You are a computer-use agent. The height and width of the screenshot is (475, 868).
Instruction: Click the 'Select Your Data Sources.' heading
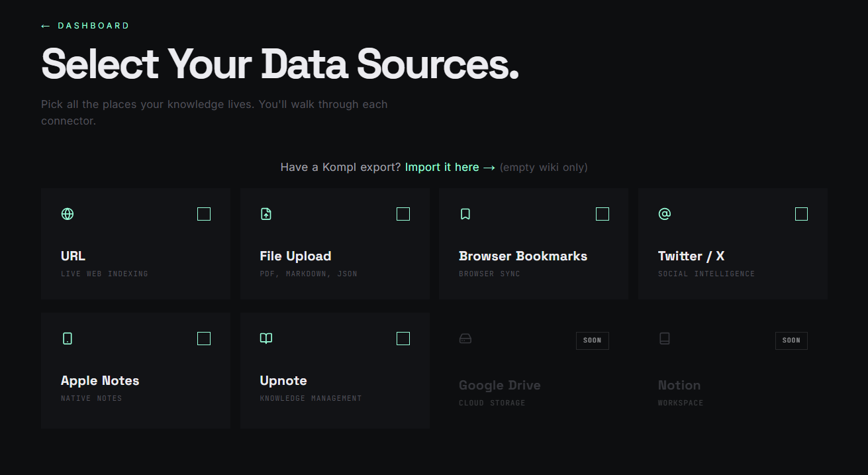pyautogui.click(x=280, y=64)
